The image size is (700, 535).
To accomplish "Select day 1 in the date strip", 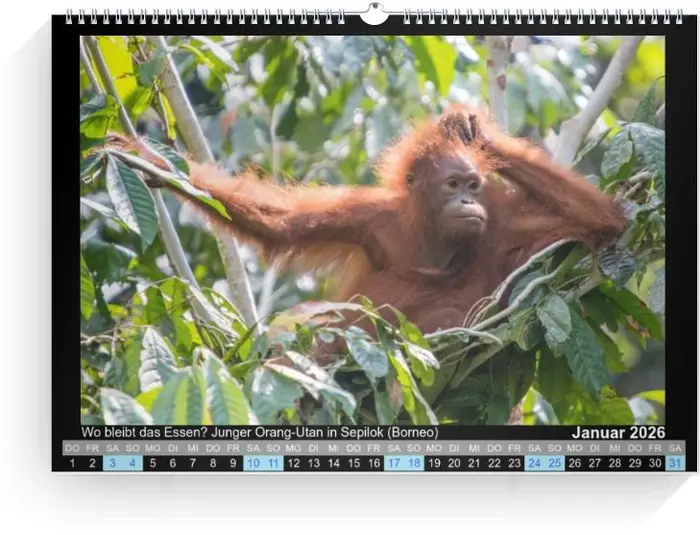I will click(x=72, y=463).
